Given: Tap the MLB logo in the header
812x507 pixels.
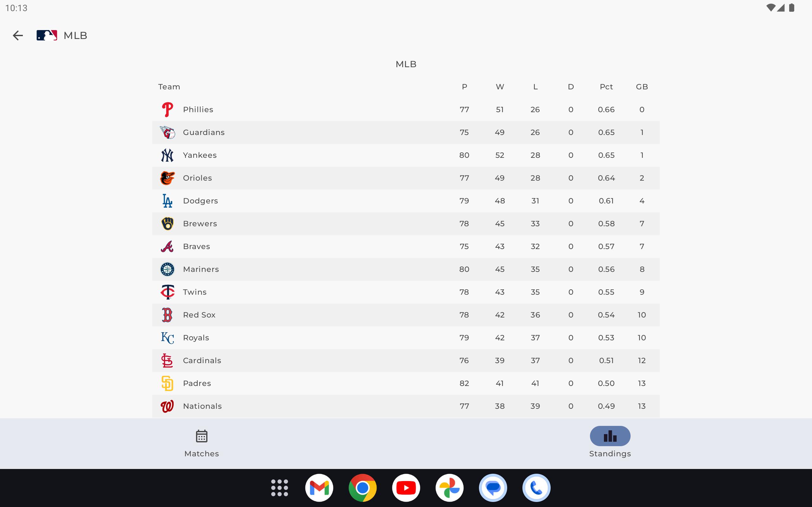Looking at the screenshot, I should (46, 35).
